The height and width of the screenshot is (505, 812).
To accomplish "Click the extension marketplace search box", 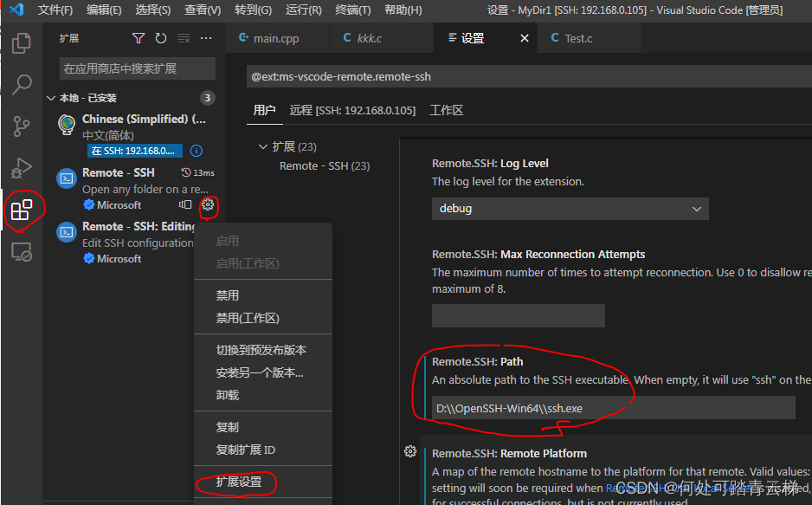I will pos(138,68).
